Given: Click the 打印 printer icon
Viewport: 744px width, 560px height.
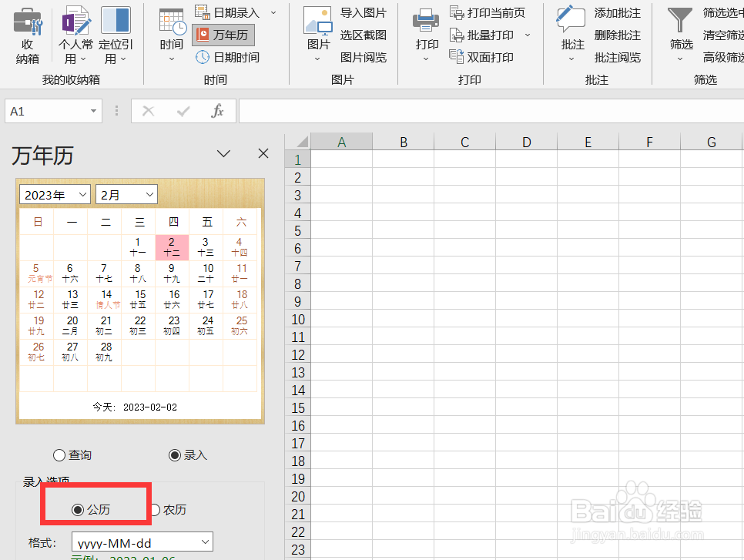Looking at the screenshot, I should [426, 22].
